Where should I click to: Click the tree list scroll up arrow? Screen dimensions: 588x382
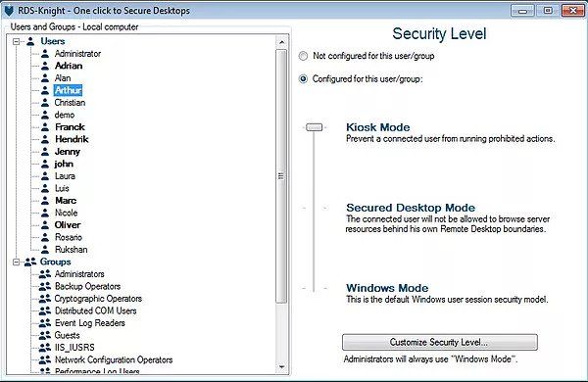coord(282,42)
